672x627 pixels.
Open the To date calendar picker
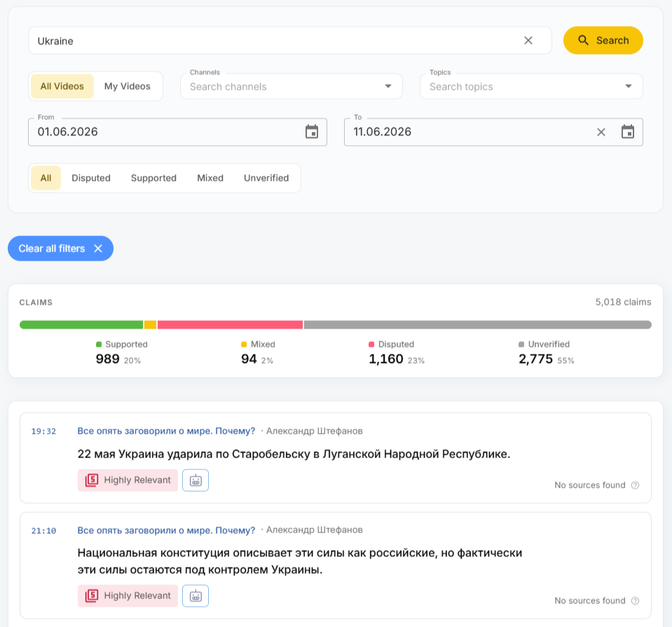tap(627, 132)
